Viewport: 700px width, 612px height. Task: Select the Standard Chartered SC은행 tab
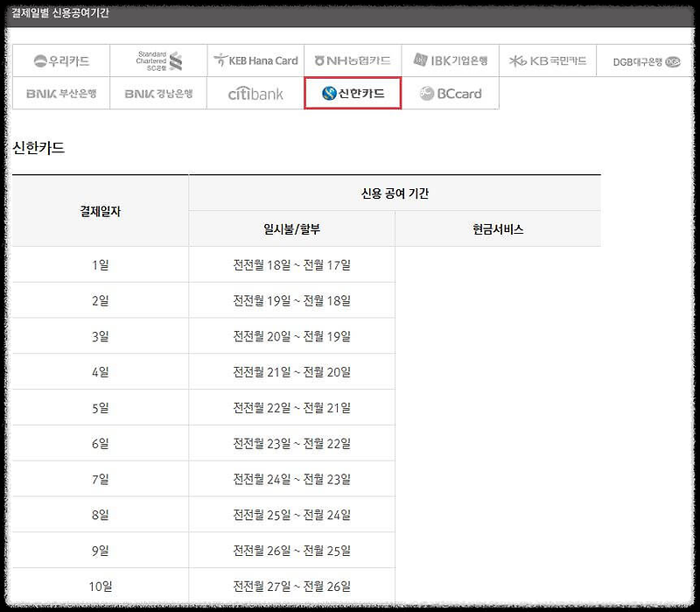(x=158, y=60)
